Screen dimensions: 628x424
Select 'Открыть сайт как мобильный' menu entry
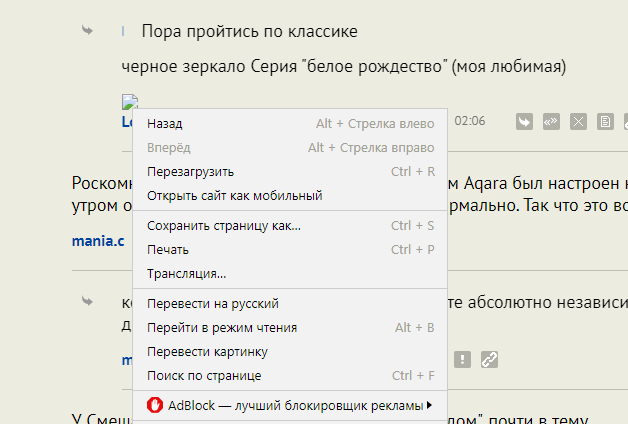click(x=234, y=195)
